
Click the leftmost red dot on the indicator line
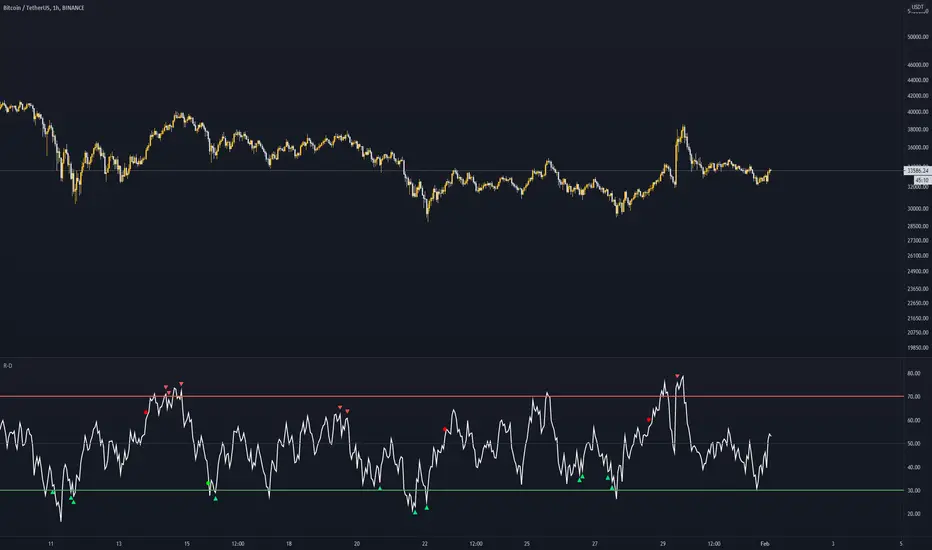(146, 412)
